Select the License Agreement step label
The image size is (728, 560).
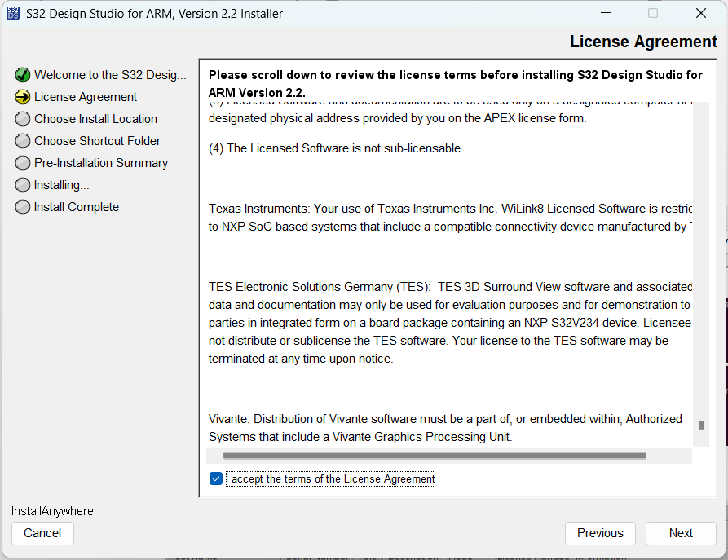86,97
